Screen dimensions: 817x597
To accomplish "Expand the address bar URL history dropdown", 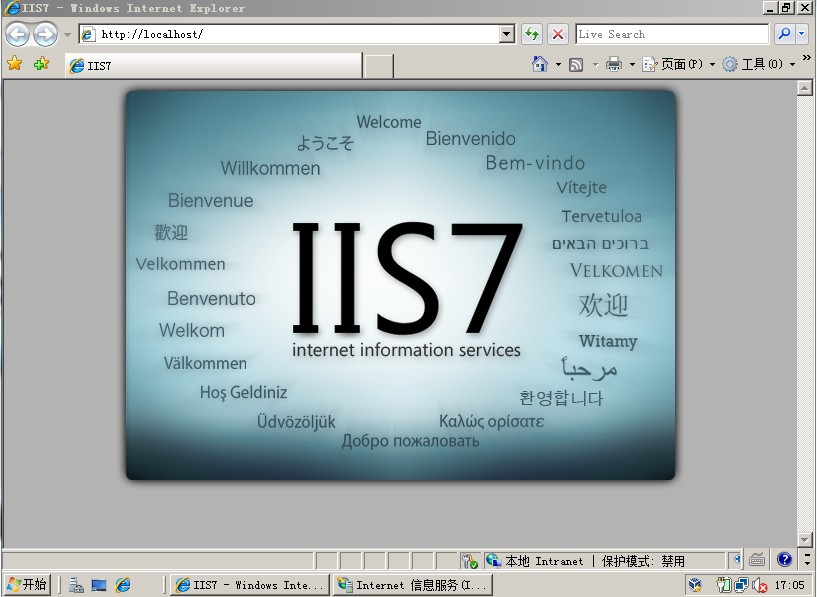I will point(506,34).
